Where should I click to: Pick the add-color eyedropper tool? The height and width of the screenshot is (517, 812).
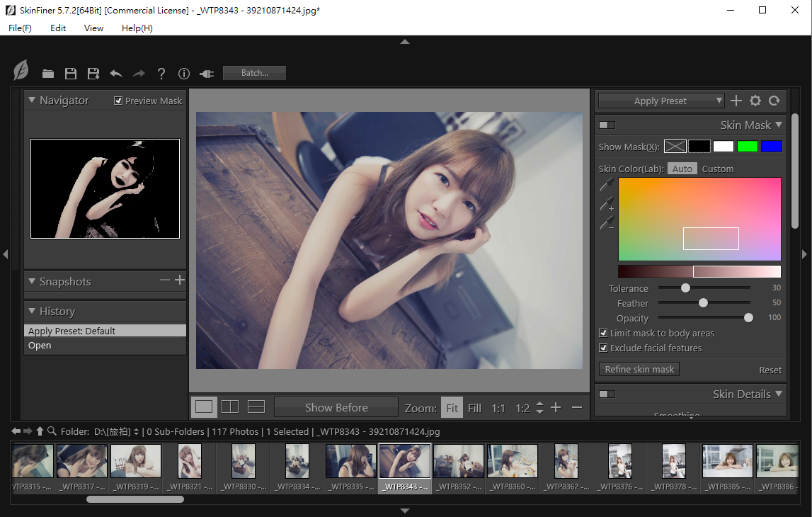(x=607, y=205)
